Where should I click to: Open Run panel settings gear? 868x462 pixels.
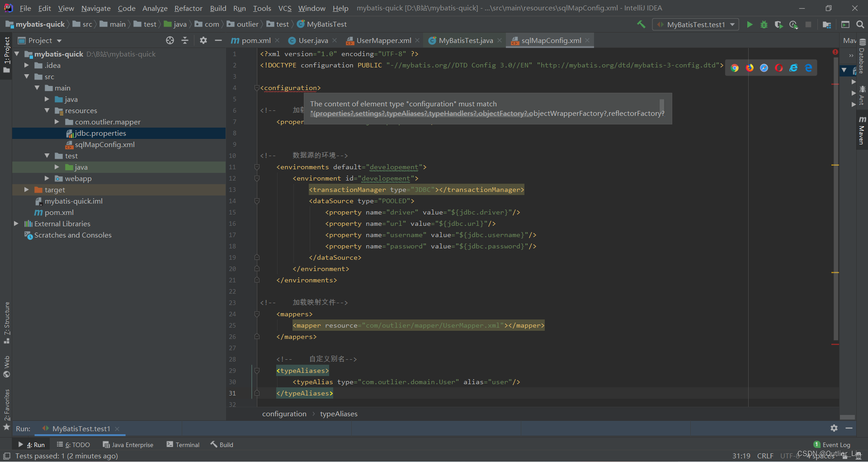[834, 428]
